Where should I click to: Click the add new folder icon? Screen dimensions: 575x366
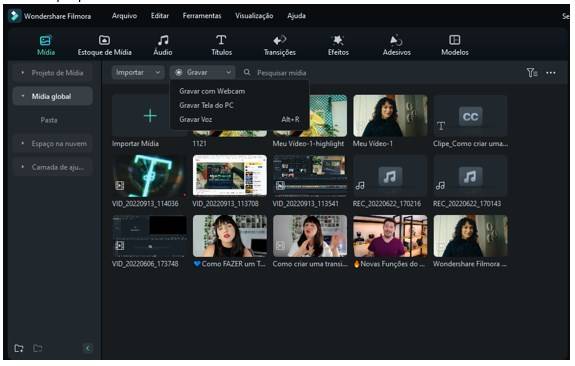click(19, 348)
